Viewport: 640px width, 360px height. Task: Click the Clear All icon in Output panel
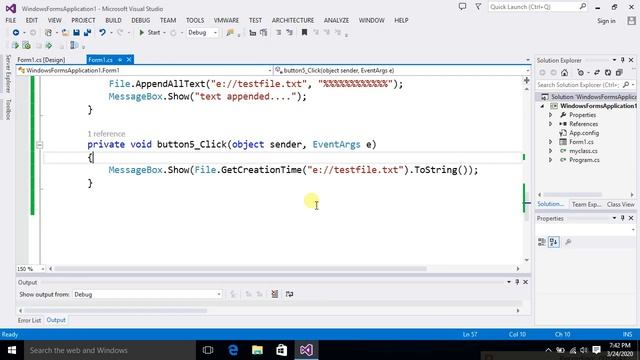(x=275, y=294)
